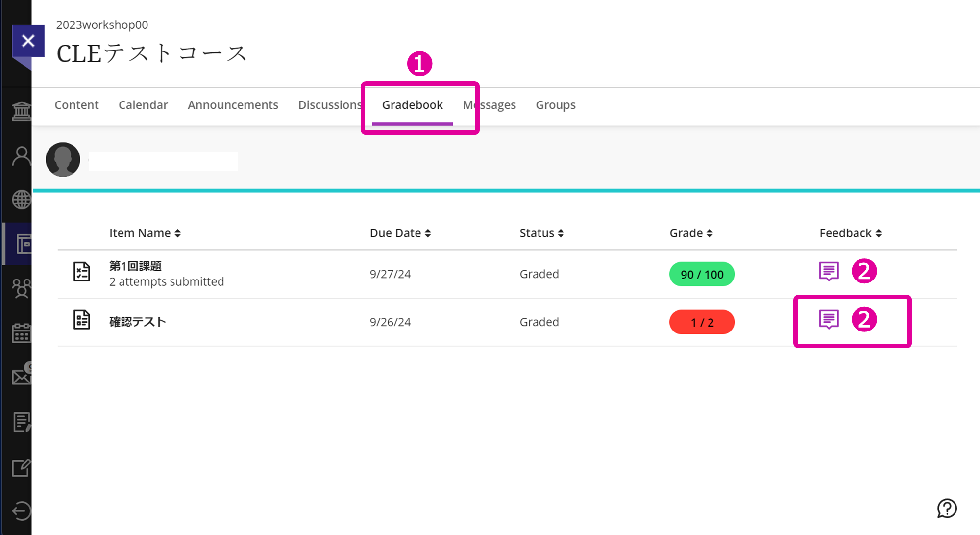Viewport: 980px width, 535px height.
Task: Open your profile icon in the sidebar
Action: pyautogui.click(x=21, y=155)
